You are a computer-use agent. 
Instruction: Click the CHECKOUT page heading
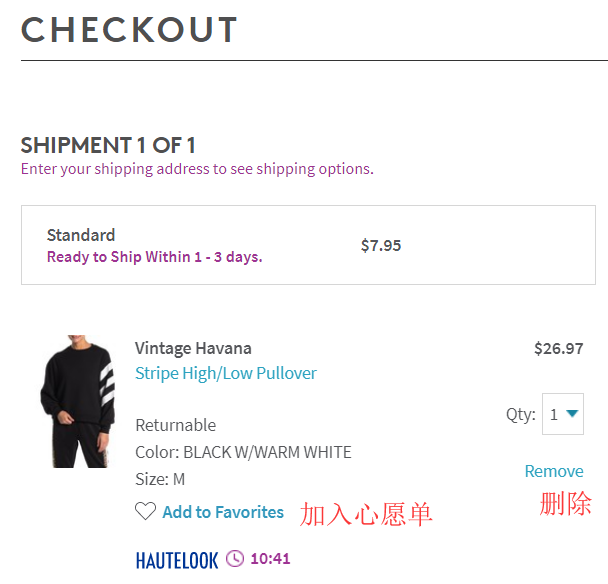[x=129, y=30]
